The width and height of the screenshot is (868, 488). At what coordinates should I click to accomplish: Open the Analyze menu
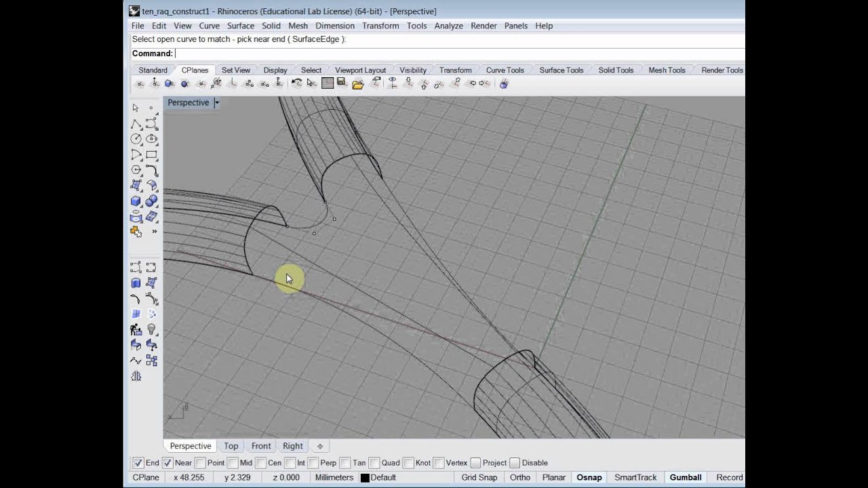coord(448,26)
